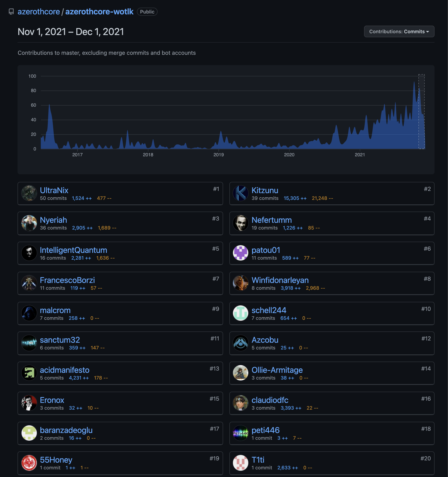The width and height of the screenshot is (448, 477).
Task: Click the 2019 axis label on graph
Action: 218,155
